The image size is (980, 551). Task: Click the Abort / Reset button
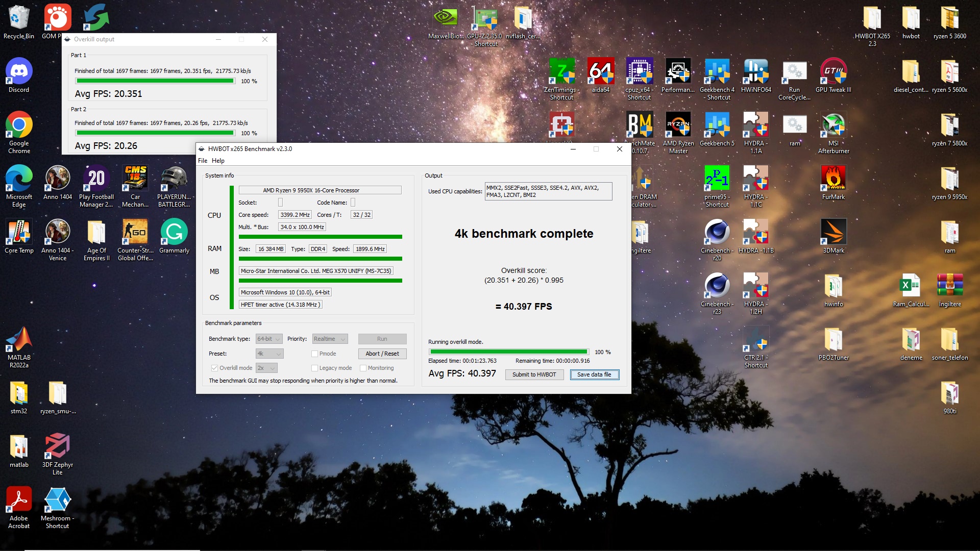tap(382, 354)
